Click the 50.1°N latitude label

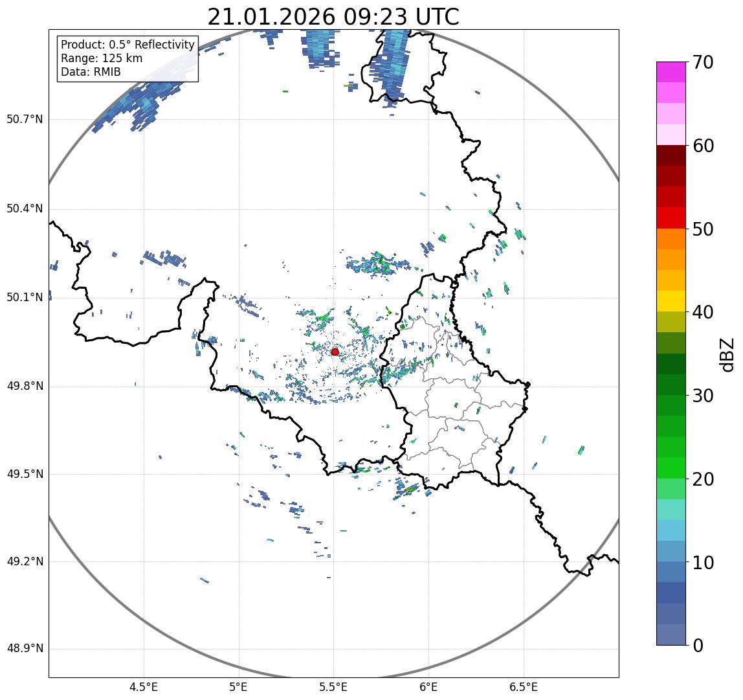click(x=25, y=297)
